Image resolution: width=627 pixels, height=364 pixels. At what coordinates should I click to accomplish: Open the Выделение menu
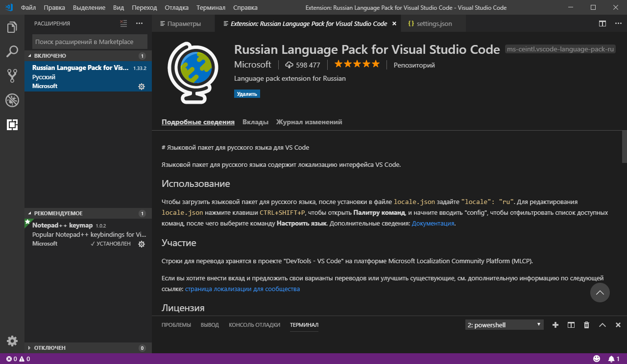coord(89,8)
